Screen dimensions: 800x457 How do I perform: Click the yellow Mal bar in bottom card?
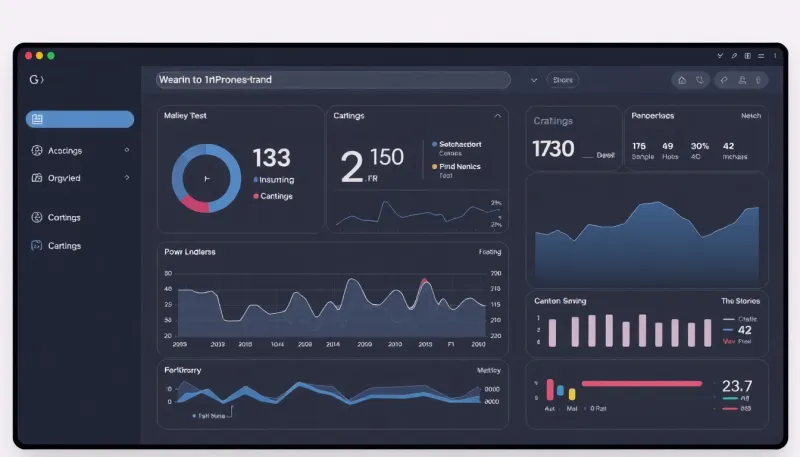[x=572, y=394]
